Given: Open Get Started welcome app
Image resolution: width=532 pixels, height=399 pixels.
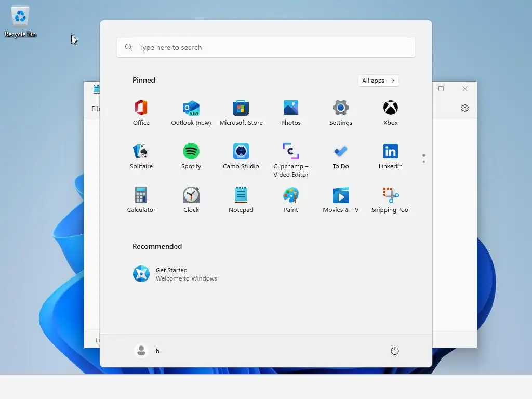Looking at the screenshot, I should pos(175,274).
